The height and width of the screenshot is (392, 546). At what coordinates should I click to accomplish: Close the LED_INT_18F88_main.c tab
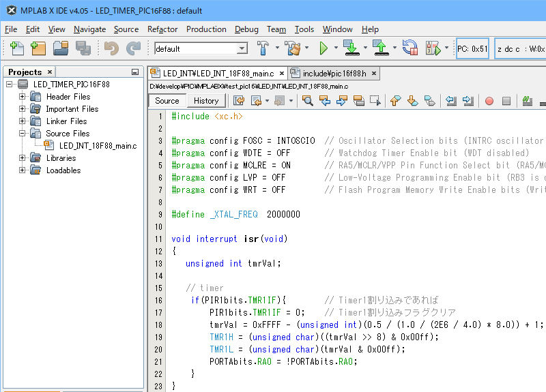point(282,74)
